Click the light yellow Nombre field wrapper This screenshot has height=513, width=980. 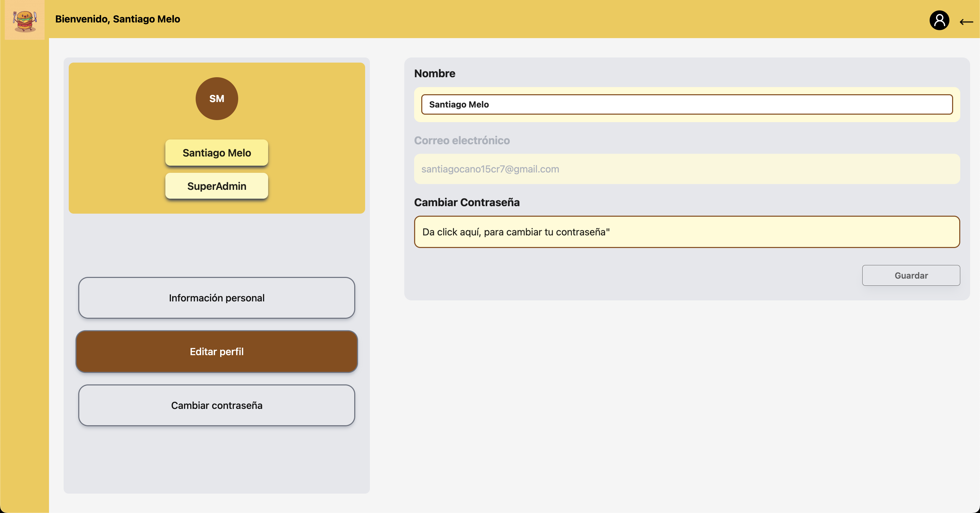pos(687,118)
